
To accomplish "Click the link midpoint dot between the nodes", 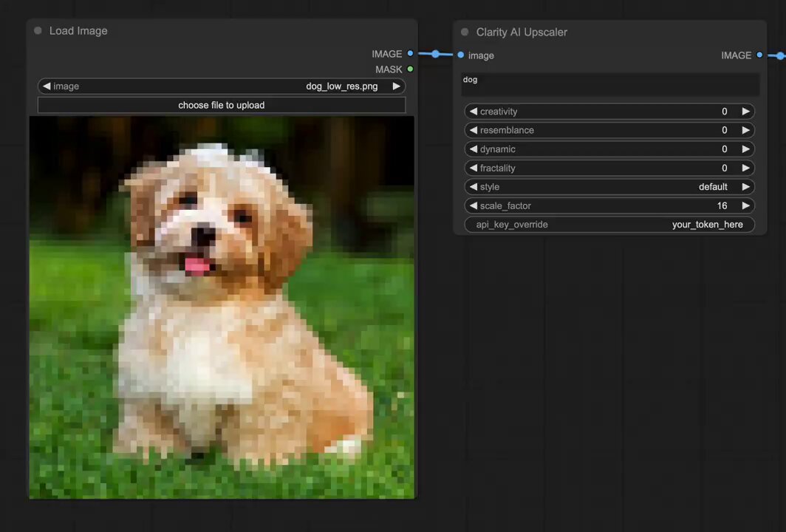I will click(x=435, y=54).
